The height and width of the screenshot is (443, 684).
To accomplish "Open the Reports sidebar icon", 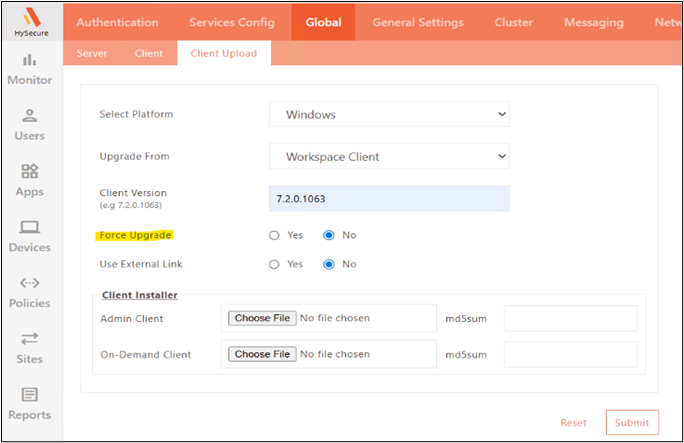I will click(x=29, y=395).
